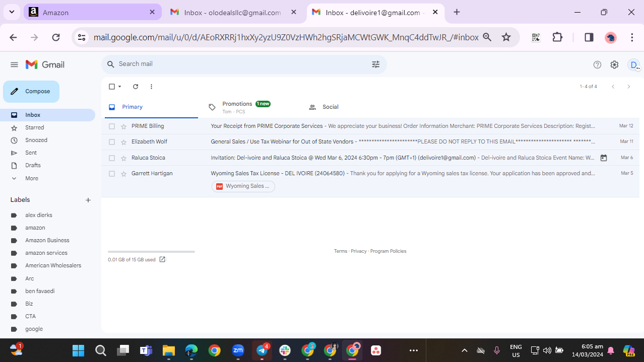Screen dimensions: 644x362
Task: Open the Select dropdown arrow next to checkbox
Action: coord(120,87)
